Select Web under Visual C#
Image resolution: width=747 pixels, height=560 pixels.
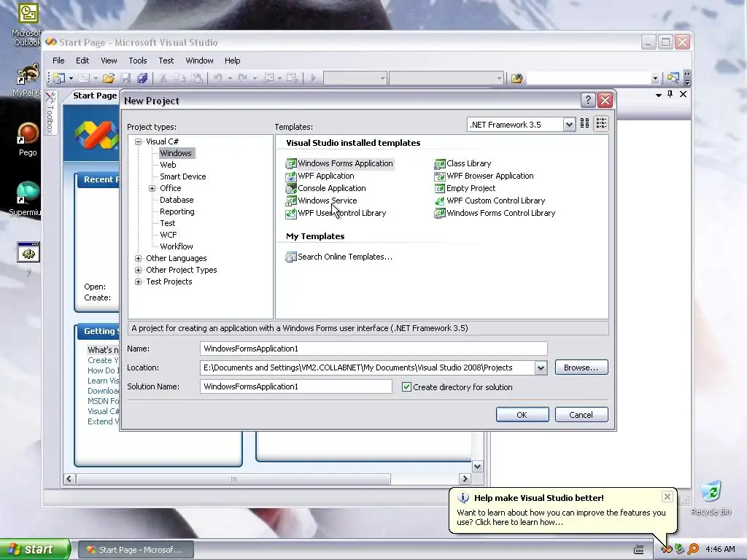168,165
